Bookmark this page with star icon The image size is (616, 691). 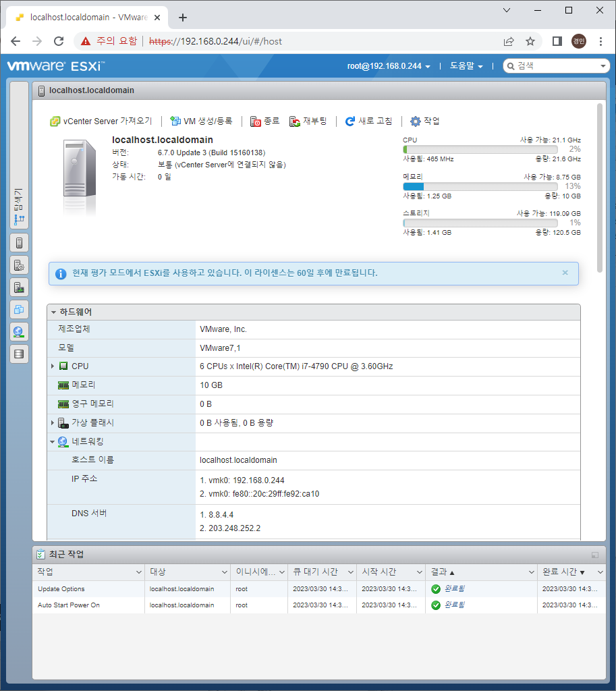530,41
